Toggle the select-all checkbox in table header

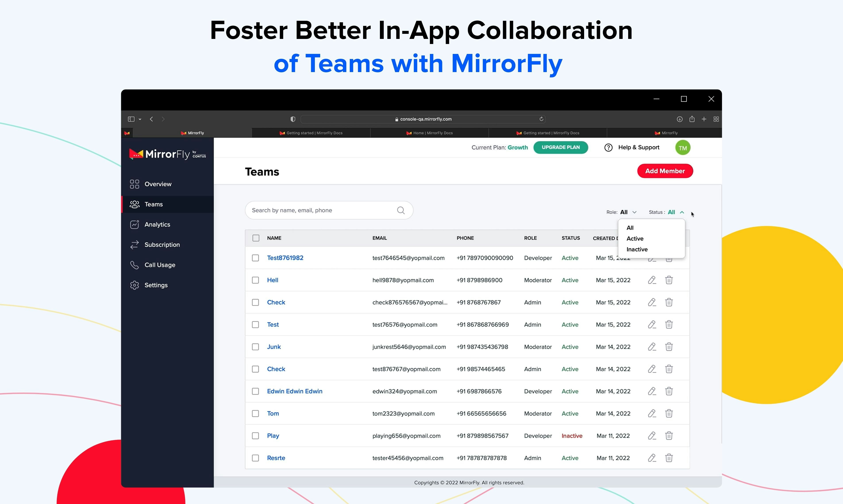coord(256,238)
